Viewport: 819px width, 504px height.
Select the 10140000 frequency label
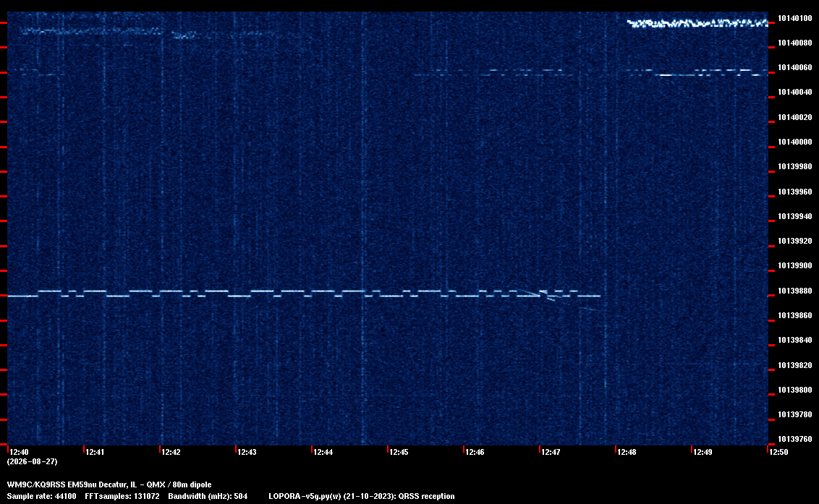(x=795, y=142)
